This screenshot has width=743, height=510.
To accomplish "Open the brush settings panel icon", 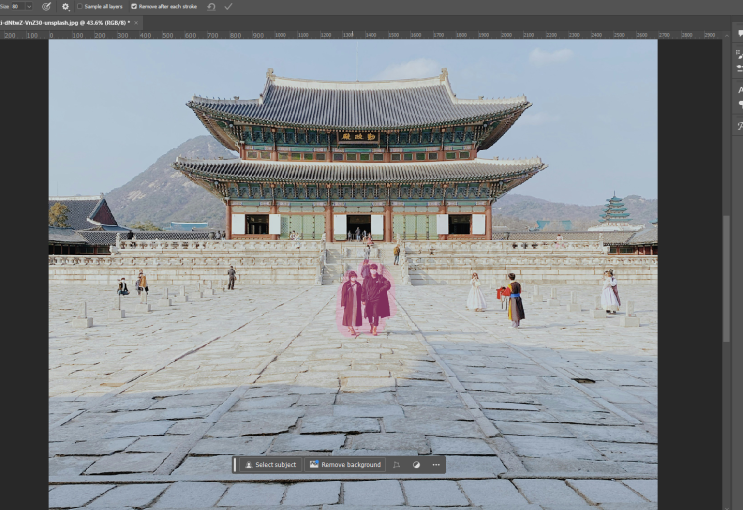I will [739, 54].
